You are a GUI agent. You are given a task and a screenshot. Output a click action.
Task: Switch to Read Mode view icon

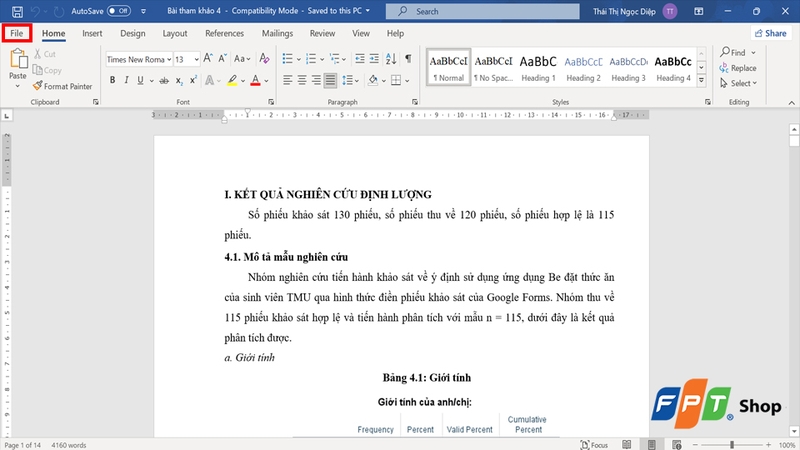pos(627,445)
